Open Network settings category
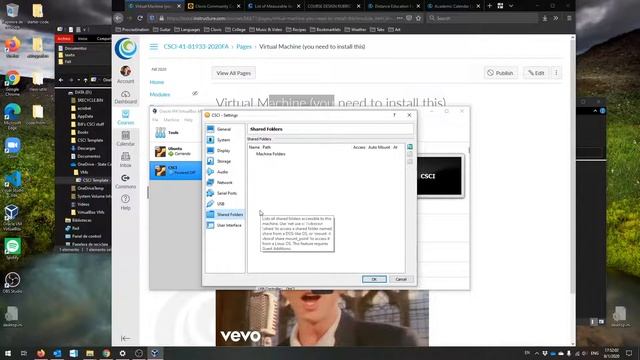This screenshot has width=640, height=360. pyautogui.click(x=224, y=182)
